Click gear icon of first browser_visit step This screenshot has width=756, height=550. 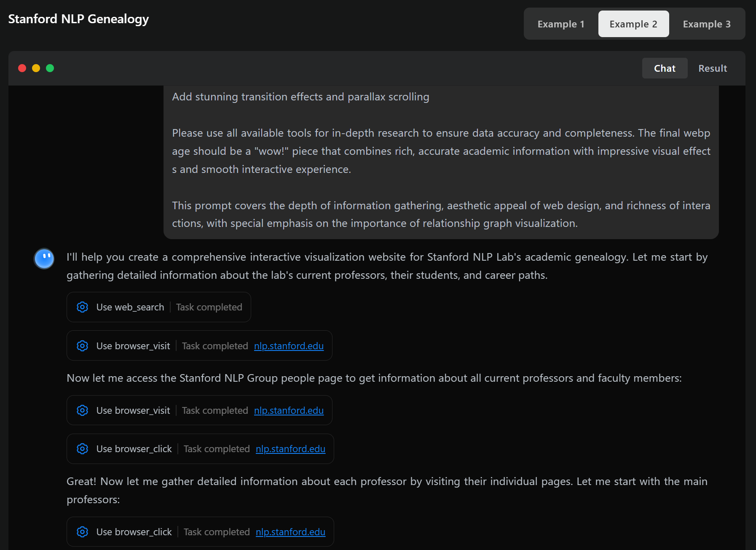83,346
